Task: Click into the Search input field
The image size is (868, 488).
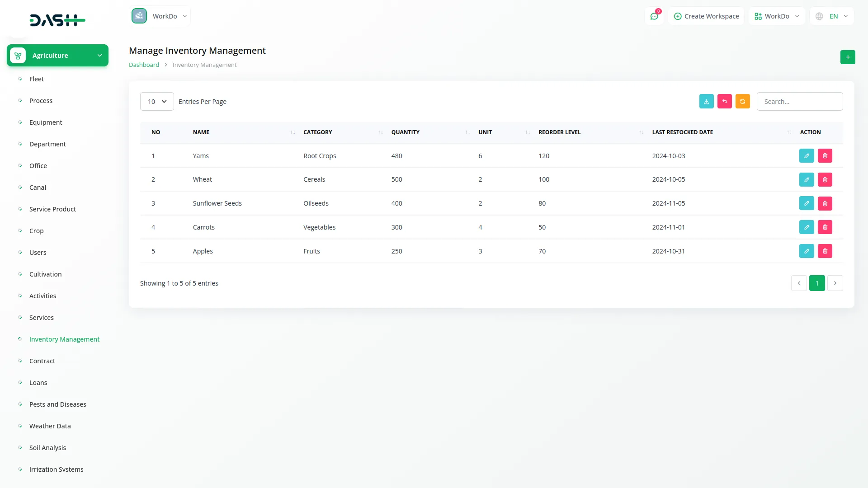Action: point(799,102)
